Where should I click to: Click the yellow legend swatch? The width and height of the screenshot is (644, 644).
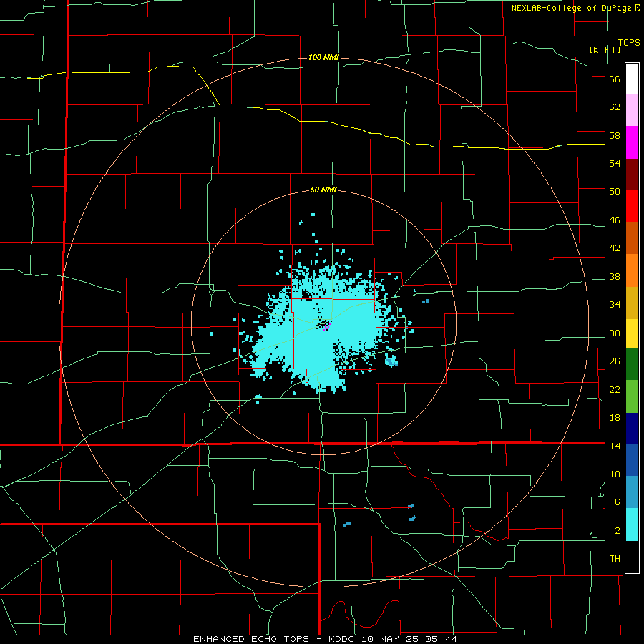[632, 333]
